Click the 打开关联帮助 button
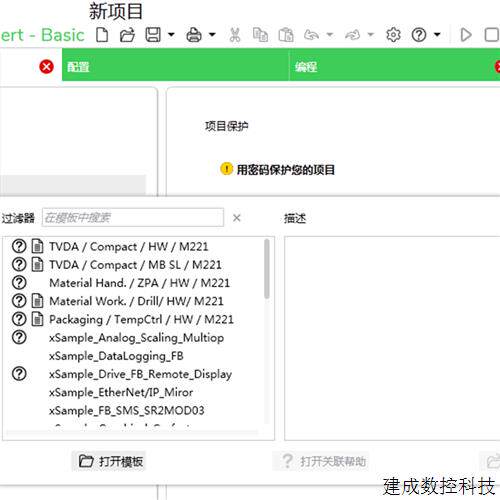The image size is (500, 500). click(321, 461)
